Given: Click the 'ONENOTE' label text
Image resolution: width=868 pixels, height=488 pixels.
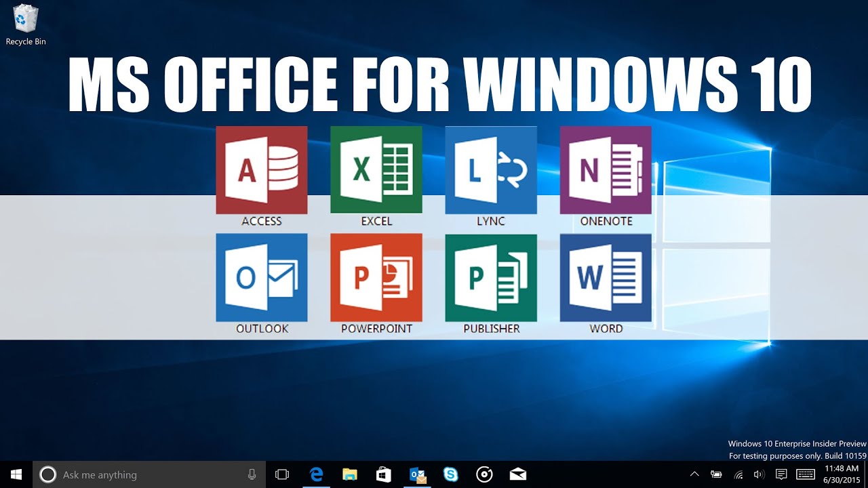Looking at the screenshot, I should pos(606,221).
